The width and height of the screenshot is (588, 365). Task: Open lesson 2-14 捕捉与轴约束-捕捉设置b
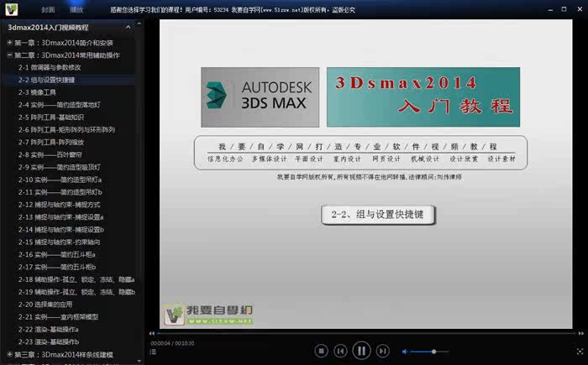(61, 230)
